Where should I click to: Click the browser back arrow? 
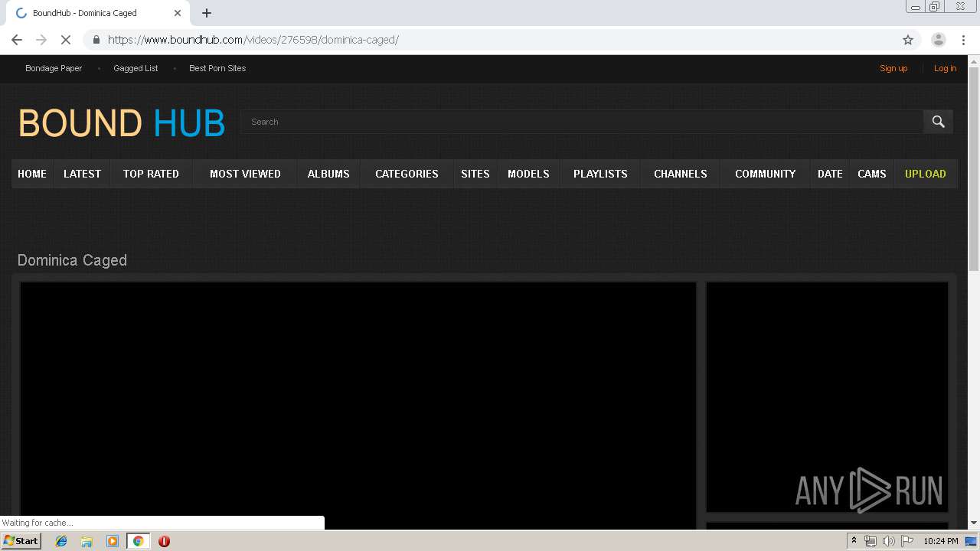click(x=17, y=40)
